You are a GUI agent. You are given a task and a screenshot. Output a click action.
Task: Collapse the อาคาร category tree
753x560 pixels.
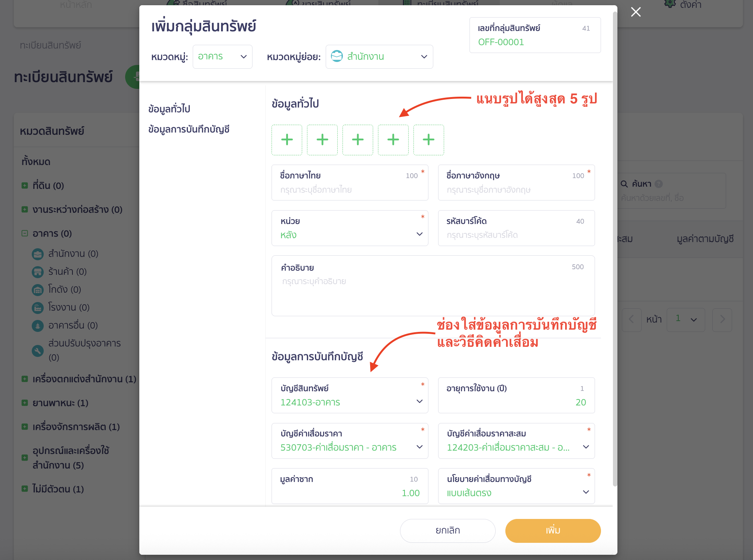click(x=24, y=233)
